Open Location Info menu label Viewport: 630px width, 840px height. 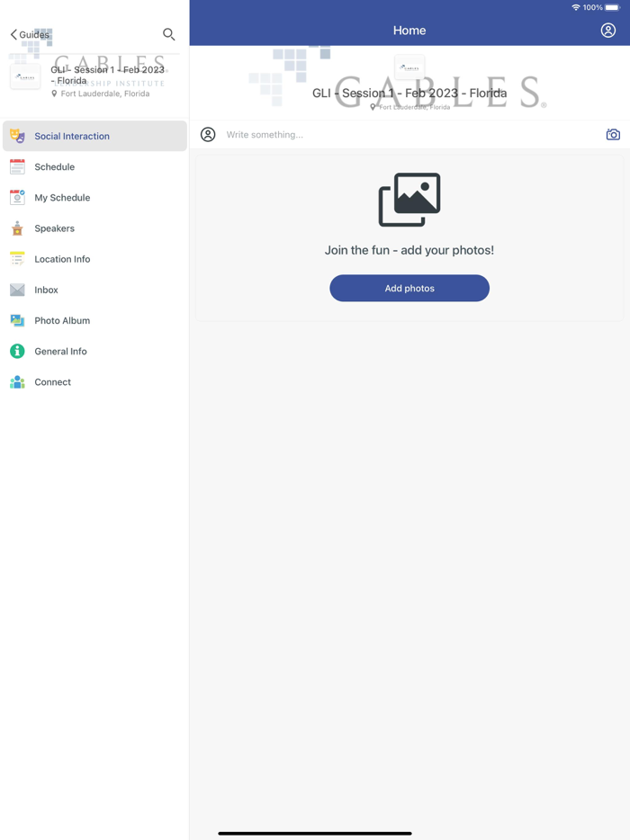click(x=62, y=259)
